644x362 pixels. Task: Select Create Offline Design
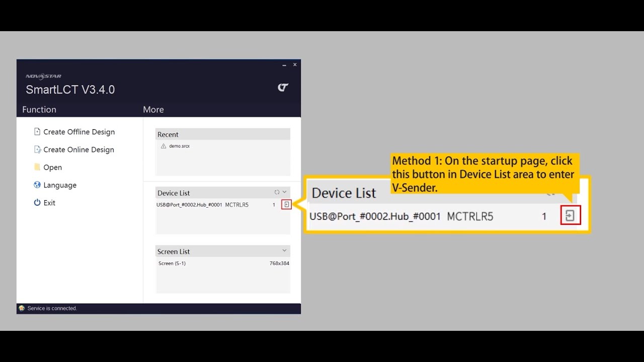74,132
